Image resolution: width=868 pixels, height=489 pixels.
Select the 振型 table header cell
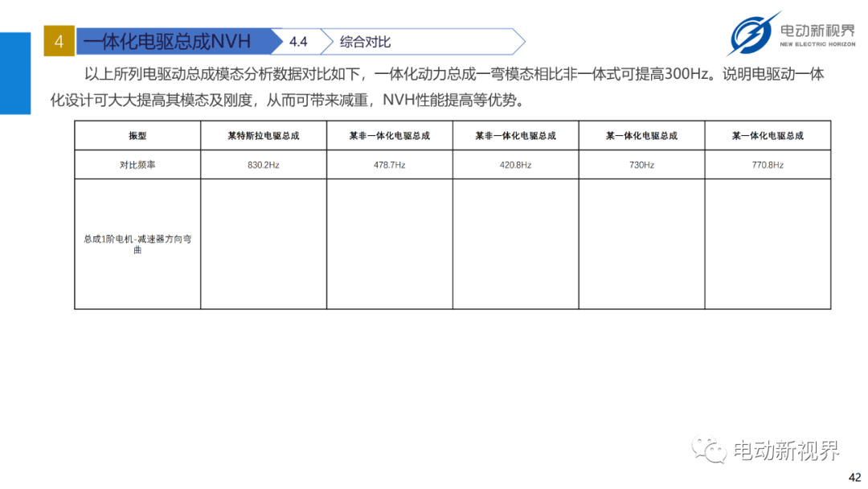click(x=137, y=136)
